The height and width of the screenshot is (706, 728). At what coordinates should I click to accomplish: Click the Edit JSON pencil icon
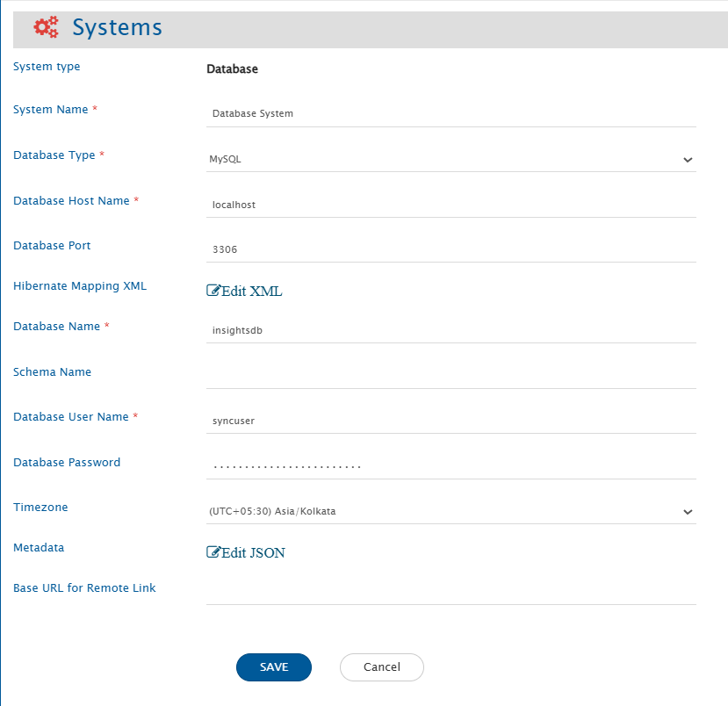pos(213,552)
